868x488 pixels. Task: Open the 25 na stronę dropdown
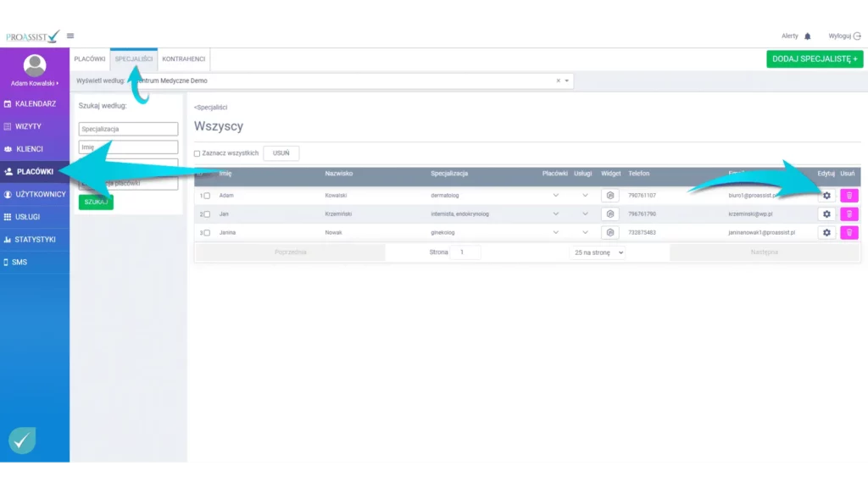pos(598,252)
